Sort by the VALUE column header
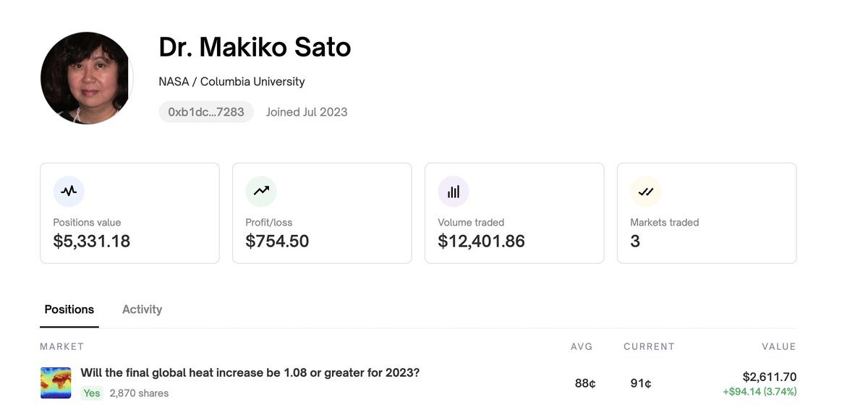 (779, 347)
